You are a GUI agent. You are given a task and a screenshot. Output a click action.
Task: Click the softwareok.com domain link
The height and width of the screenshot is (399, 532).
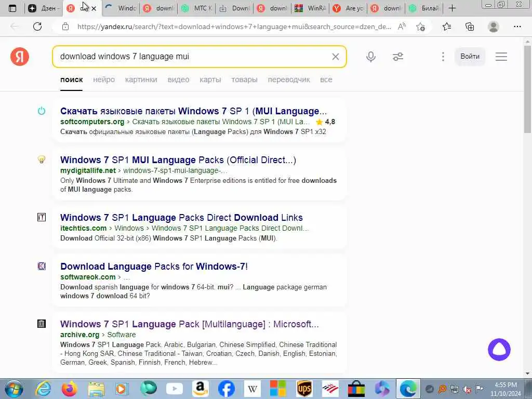point(88,277)
